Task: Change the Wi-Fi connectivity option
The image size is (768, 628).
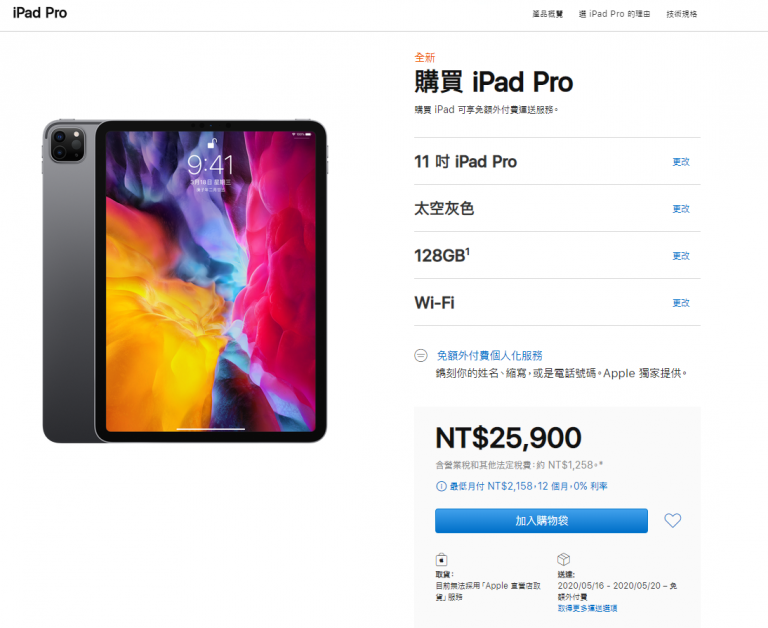Action: (681, 303)
